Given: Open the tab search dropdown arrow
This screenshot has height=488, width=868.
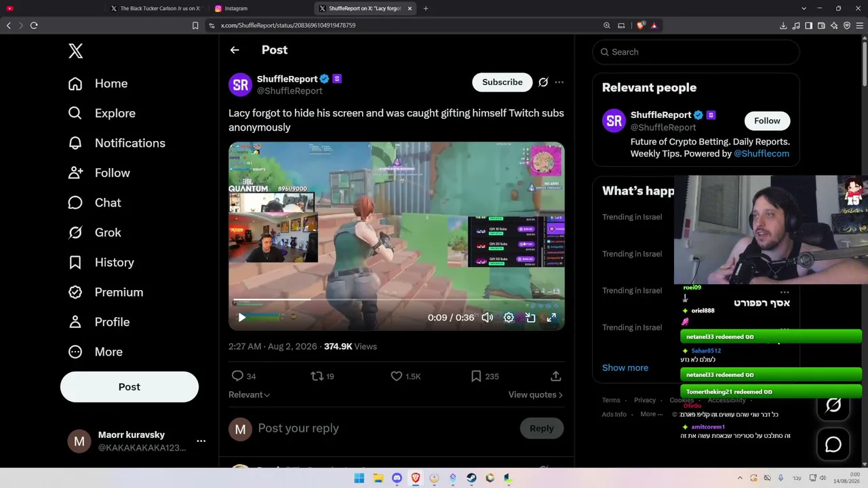Looking at the screenshot, I should click(x=804, y=9).
